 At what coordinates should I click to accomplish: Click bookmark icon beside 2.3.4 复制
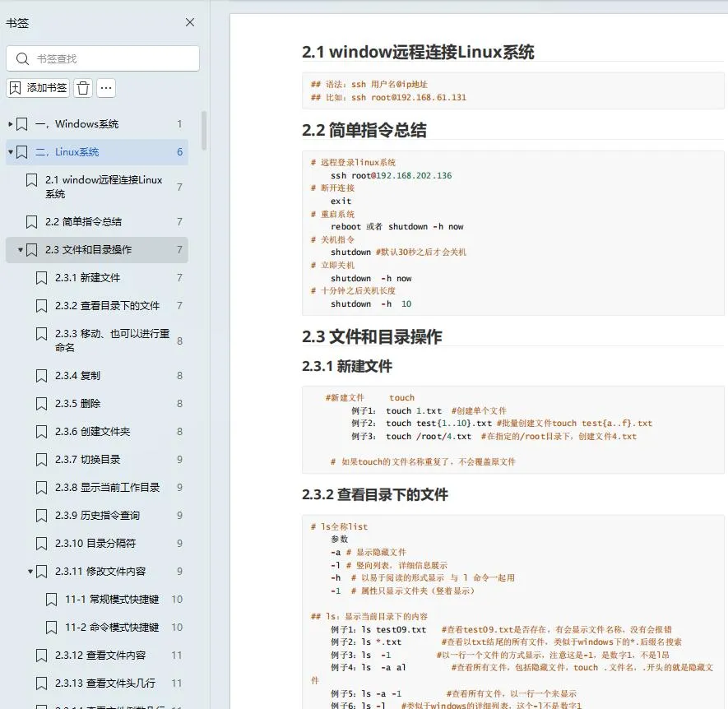tap(41, 376)
